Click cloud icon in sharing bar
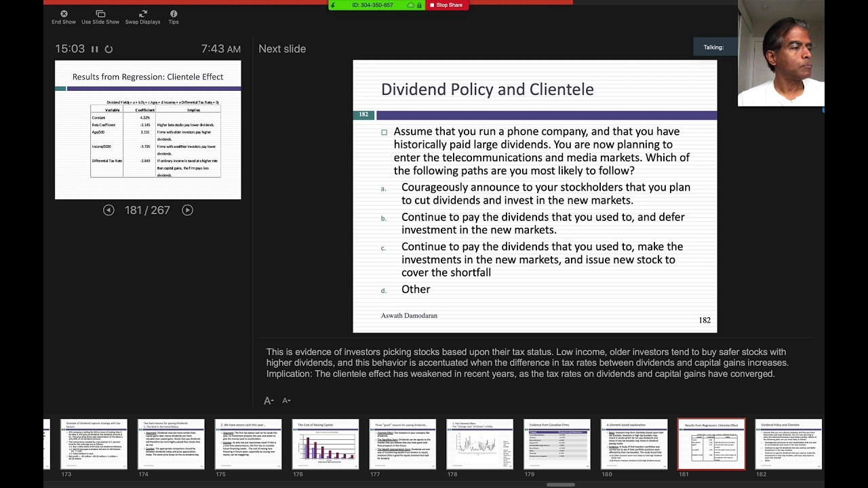868x488 pixels. pyautogui.click(x=410, y=5)
